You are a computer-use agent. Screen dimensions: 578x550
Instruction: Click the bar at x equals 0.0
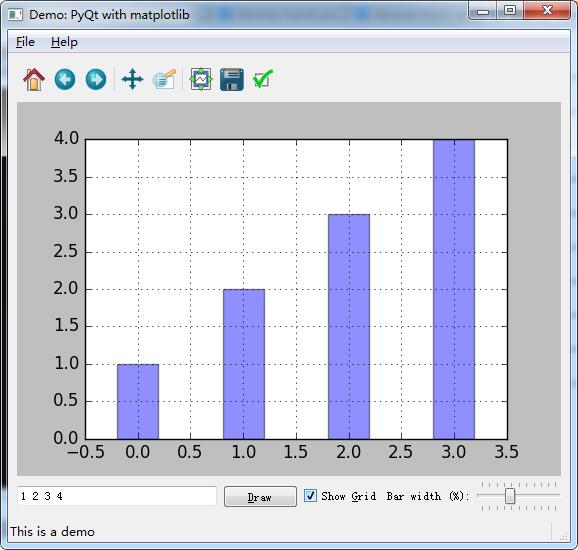click(138, 401)
